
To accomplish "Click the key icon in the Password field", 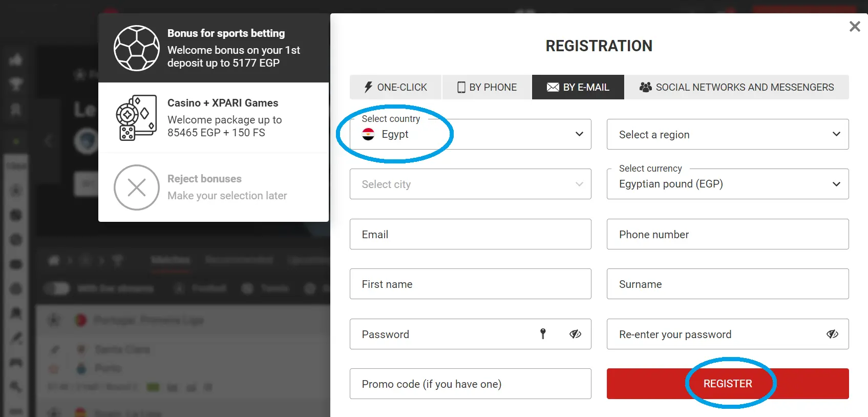I will (543, 334).
